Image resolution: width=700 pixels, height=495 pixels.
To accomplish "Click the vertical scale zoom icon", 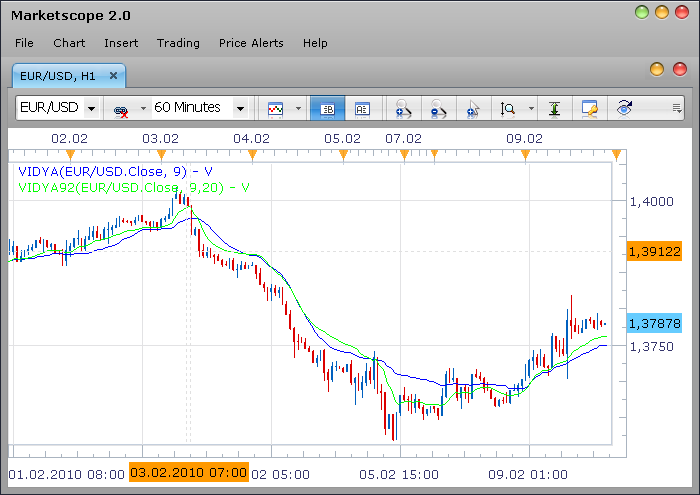I will 508,108.
